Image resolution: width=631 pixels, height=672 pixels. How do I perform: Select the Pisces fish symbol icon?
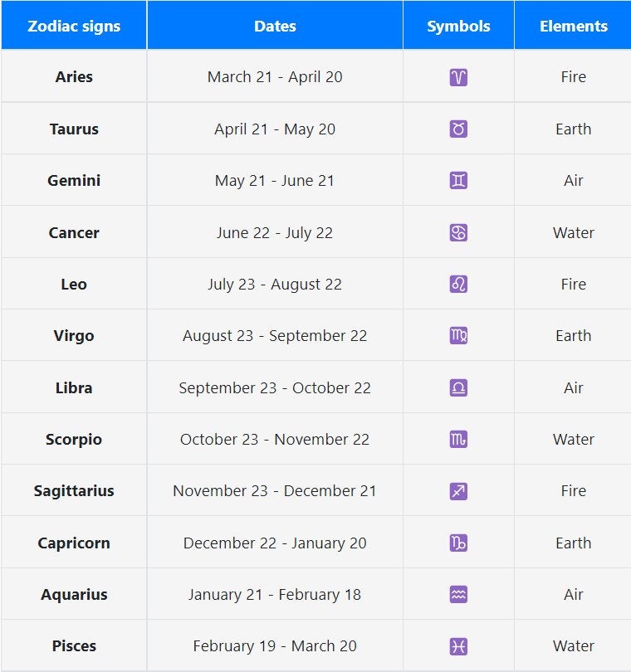(458, 646)
